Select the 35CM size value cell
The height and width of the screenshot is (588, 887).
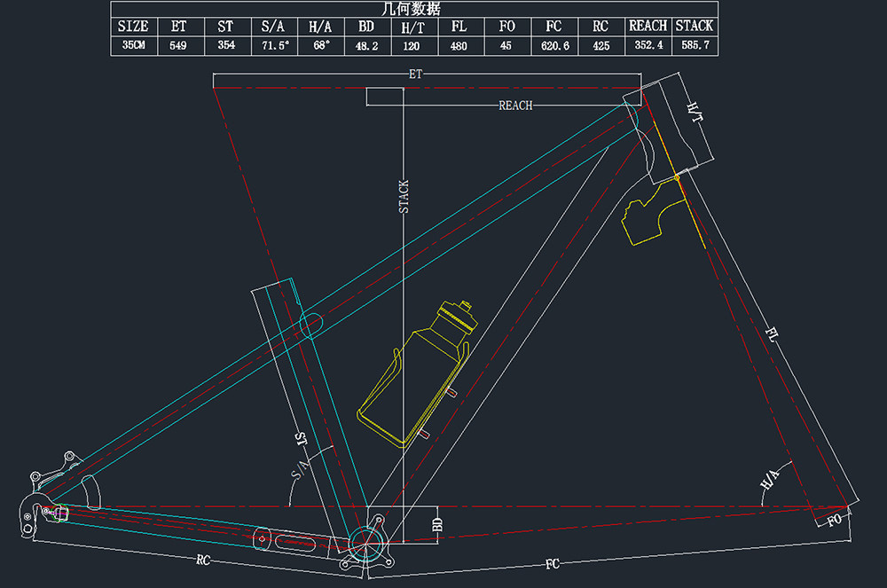coord(134,45)
